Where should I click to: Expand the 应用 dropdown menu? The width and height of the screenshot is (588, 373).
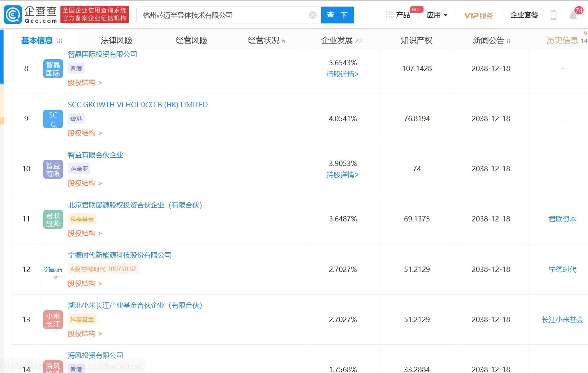click(437, 15)
